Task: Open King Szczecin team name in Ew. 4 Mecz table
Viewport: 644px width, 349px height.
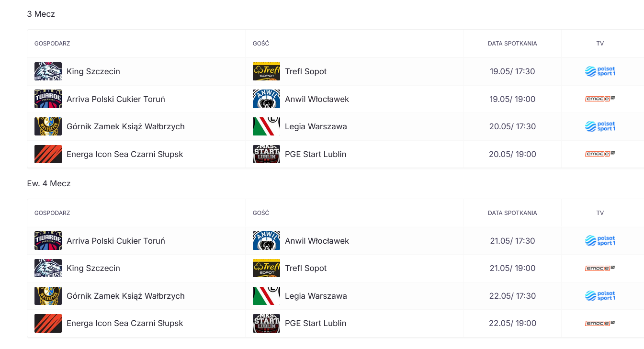Action: pos(93,268)
